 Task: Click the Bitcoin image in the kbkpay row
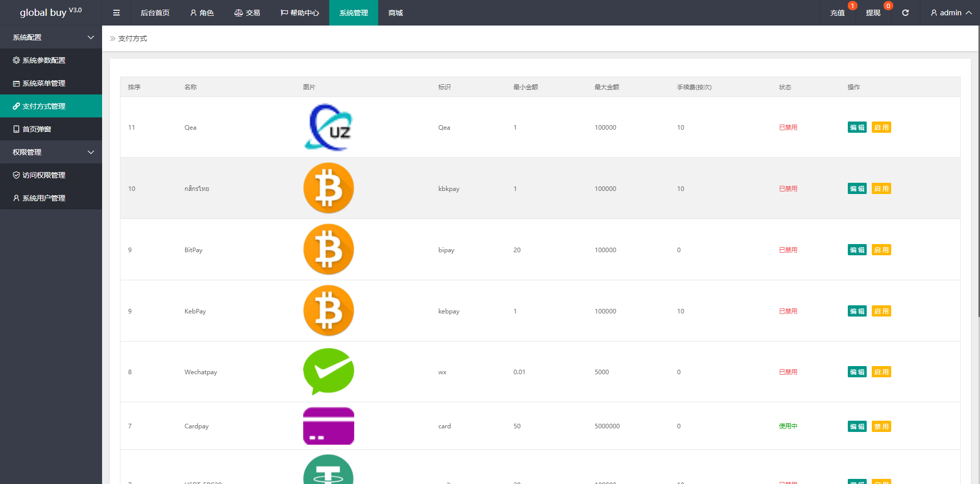[329, 188]
